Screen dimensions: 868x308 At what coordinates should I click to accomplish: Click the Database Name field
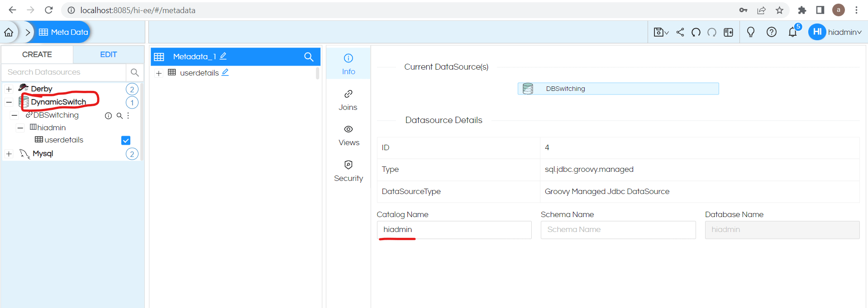782,230
